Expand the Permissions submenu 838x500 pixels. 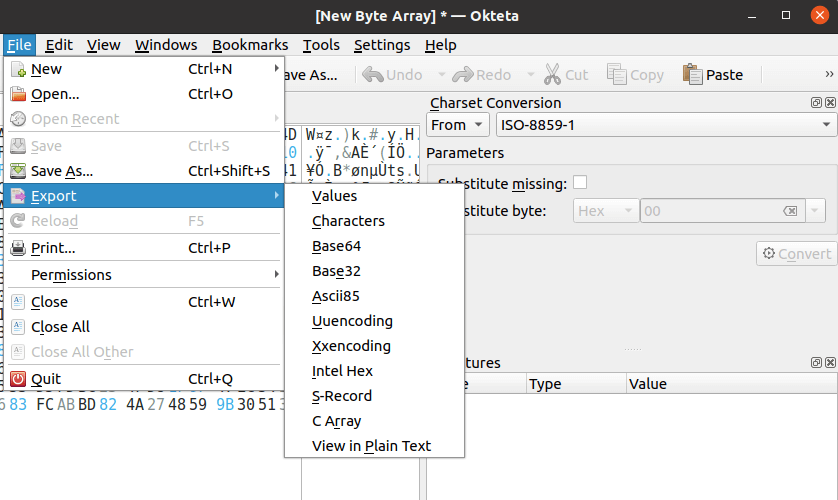click(x=276, y=274)
